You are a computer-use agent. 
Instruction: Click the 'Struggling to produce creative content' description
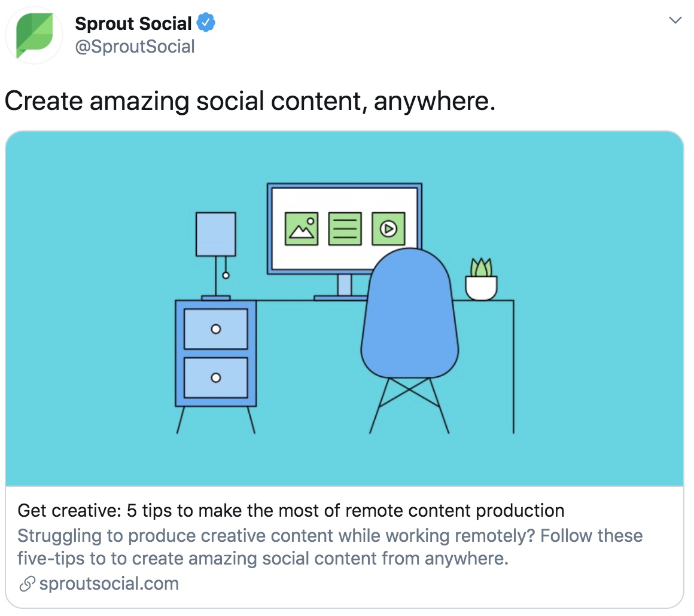330,547
